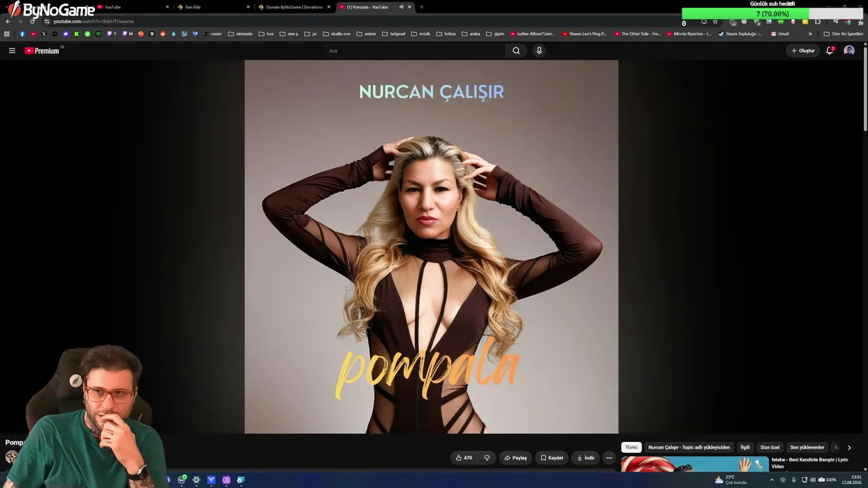Open the weather widget 23°C
The height and width of the screenshot is (488, 868).
730,480
